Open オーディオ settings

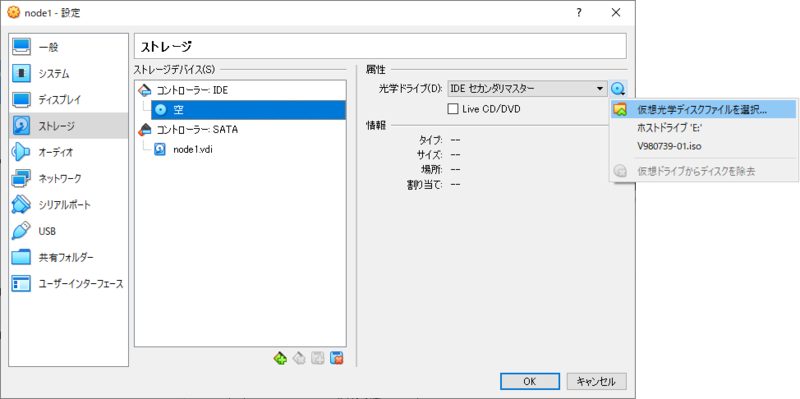click(x=68, y=152)
